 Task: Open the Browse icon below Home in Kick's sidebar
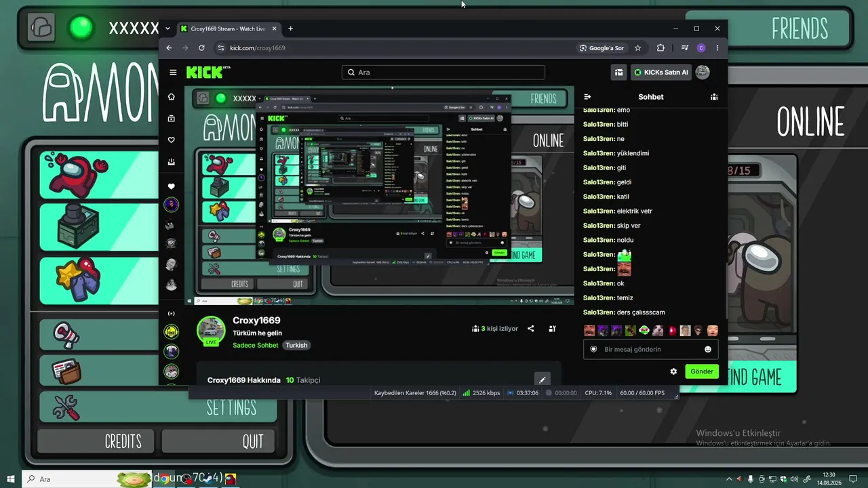point(172,119)
